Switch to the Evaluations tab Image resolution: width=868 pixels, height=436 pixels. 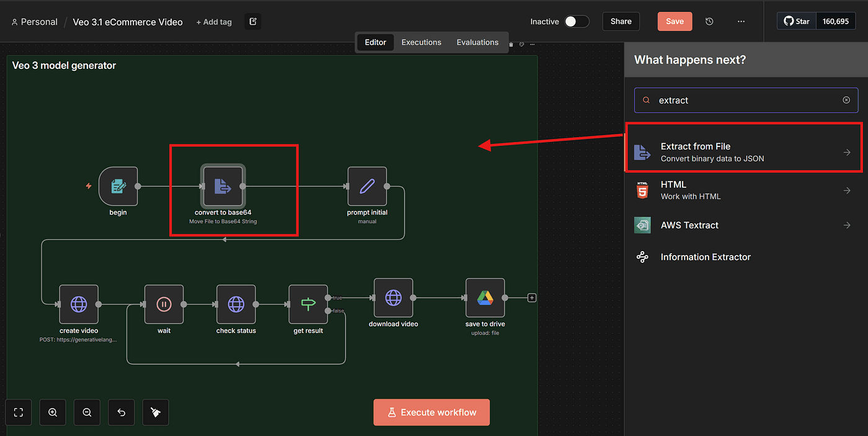pyautogui.click(x=477, y=42)
